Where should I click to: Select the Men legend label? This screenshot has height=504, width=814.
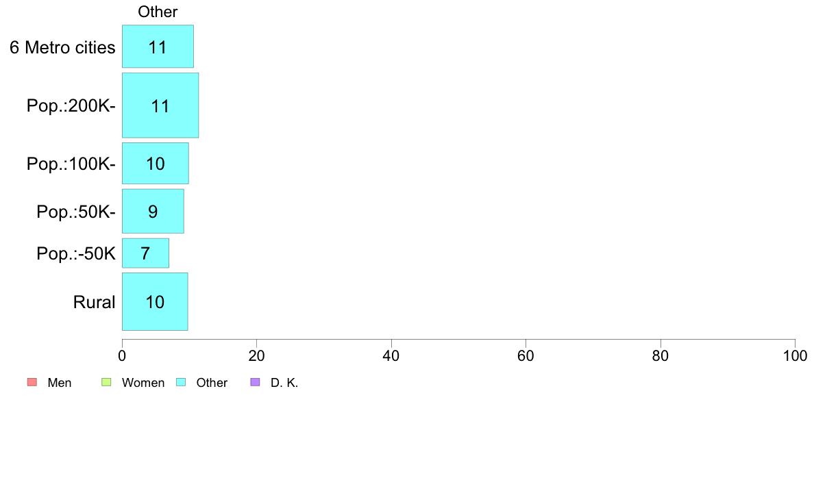tap(60, 383)
